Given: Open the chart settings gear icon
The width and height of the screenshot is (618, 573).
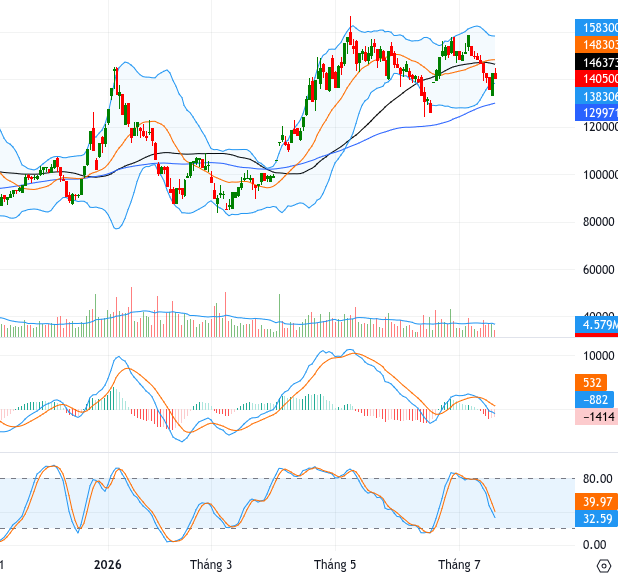Looking at the screenshot, I should pyautogui.click(x=604, y=566).
